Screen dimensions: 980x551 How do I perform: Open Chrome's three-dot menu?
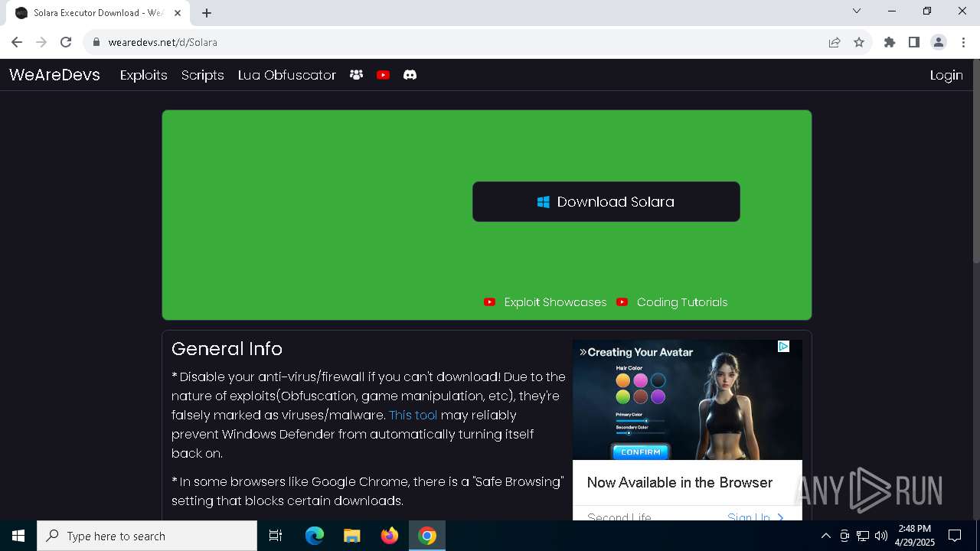tap(963, 42)
